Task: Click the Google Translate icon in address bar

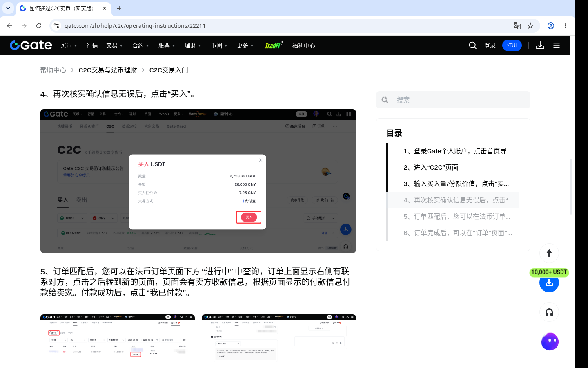Action: (x=517, y=26)
